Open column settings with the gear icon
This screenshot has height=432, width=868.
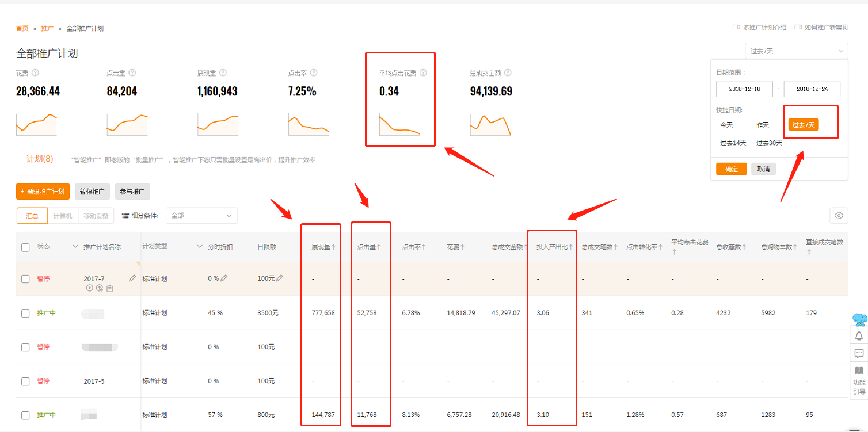click(x=839, y=216)
